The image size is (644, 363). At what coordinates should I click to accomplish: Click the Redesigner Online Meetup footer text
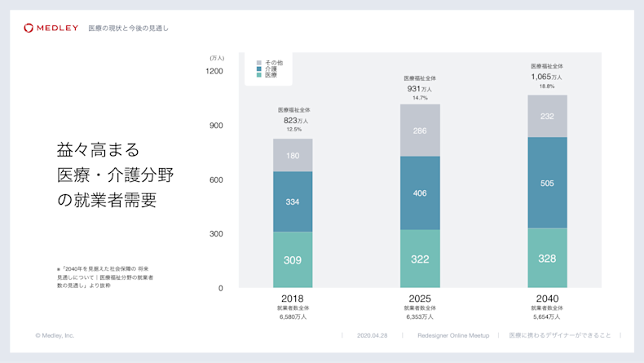click(x=453, y=335)
